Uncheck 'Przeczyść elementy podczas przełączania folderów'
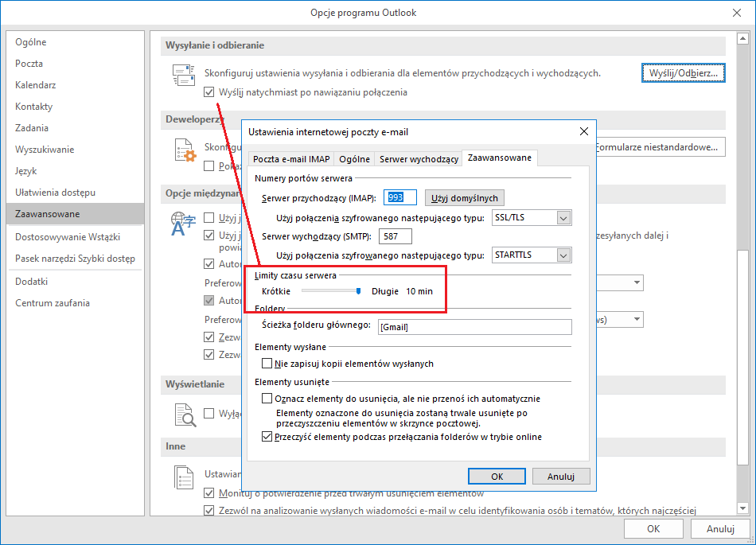Image resolution: width=756 pixels, height=545 pixels. click(267, 437)
